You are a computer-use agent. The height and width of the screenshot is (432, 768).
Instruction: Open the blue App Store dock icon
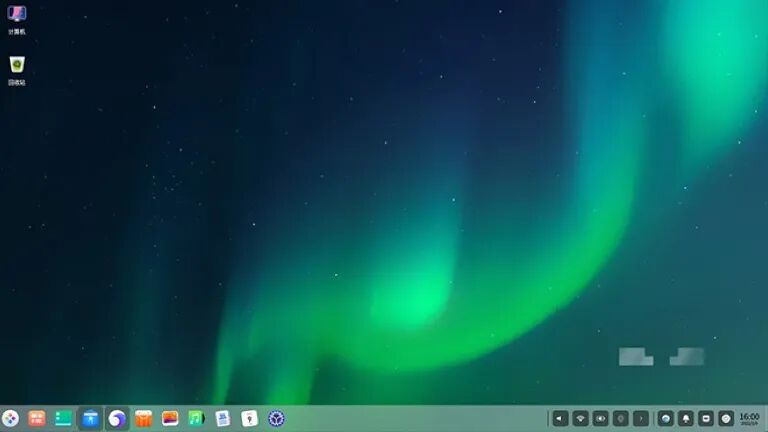coord(90,418)
